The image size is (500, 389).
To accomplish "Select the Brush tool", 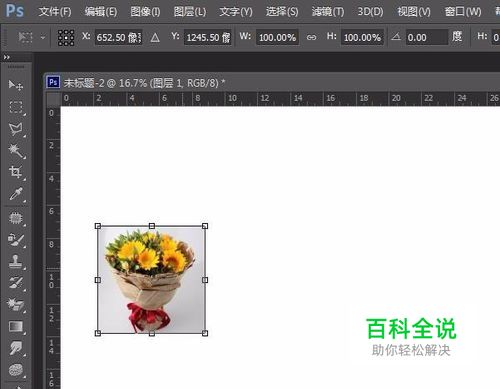I will coord(16,240).
